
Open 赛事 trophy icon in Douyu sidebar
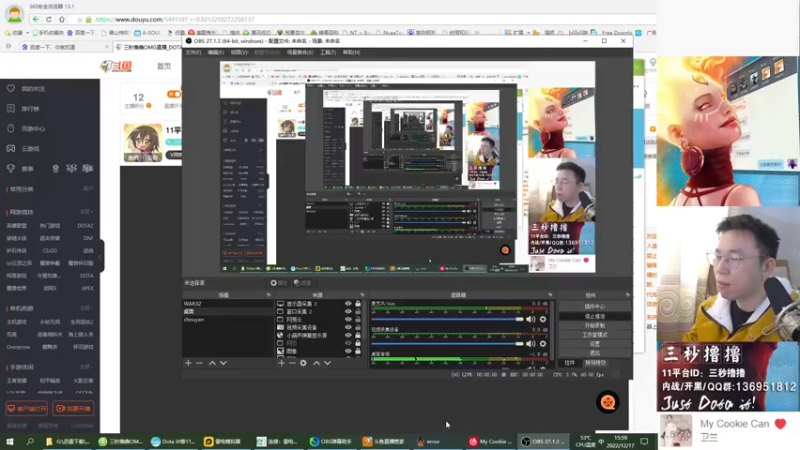tap(11, 168)
